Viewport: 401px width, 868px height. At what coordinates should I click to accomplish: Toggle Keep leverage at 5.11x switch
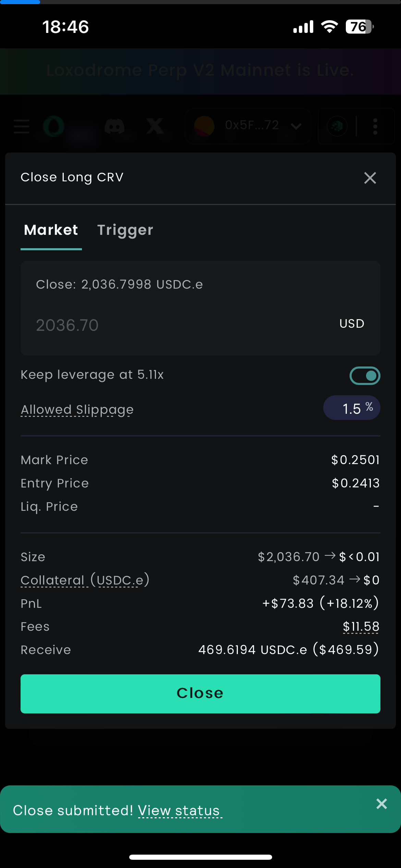pos(365,376)
